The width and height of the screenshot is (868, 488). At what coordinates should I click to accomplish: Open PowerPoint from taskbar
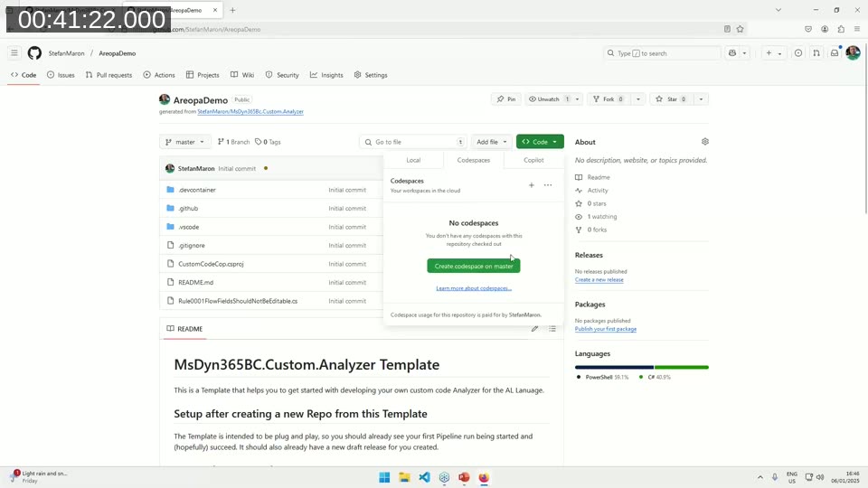pos(464,477)
